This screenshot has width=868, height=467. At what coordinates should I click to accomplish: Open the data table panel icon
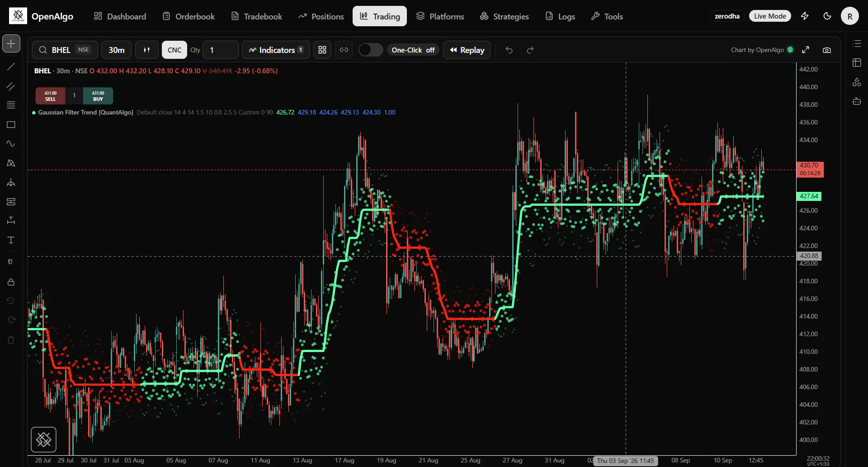point(857,62)
